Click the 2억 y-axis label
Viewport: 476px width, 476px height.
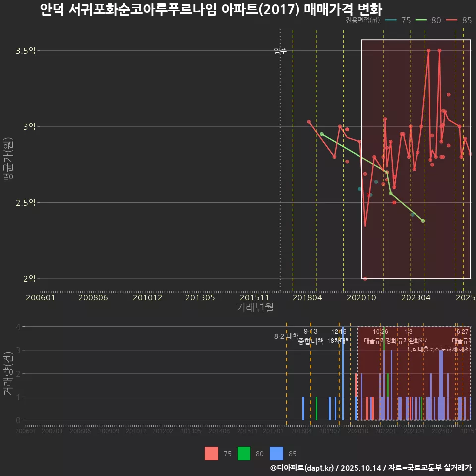coord(29,279)
